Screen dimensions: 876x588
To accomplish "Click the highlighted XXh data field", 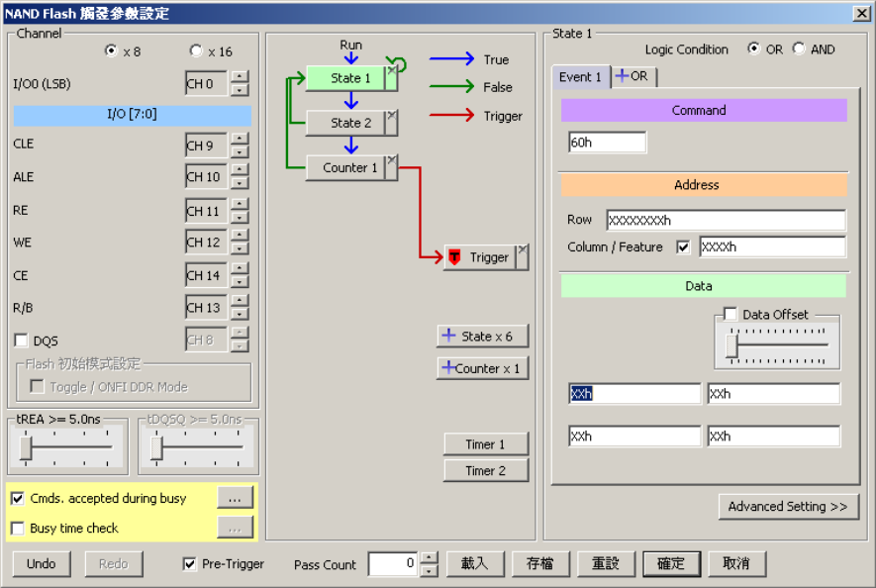I will click(634, 394).
